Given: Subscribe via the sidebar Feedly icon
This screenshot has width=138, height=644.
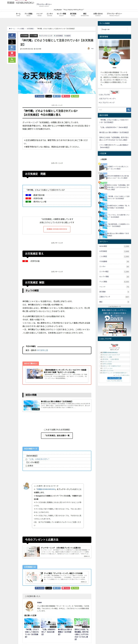Looking at the screenshot, I should tap(12, 60).
